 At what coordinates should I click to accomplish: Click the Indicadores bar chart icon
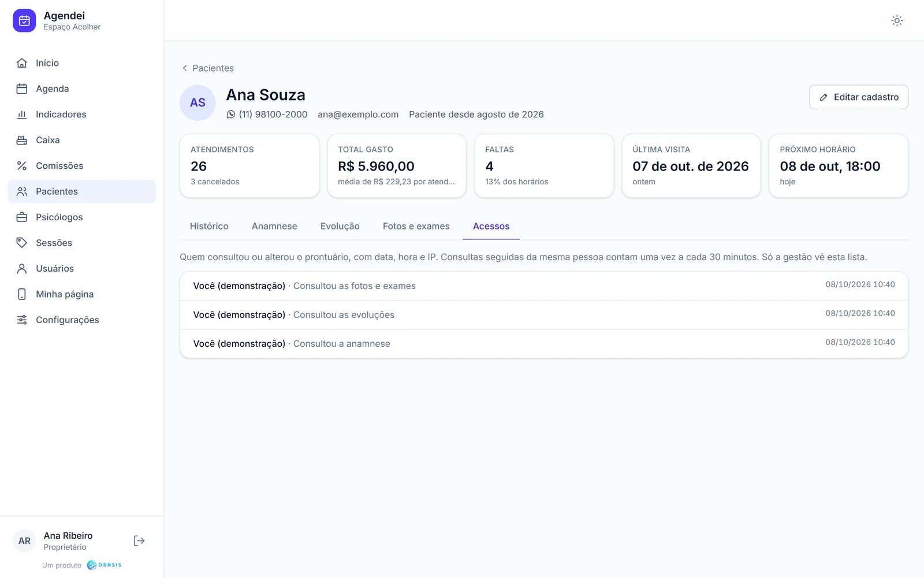(22, 114)
